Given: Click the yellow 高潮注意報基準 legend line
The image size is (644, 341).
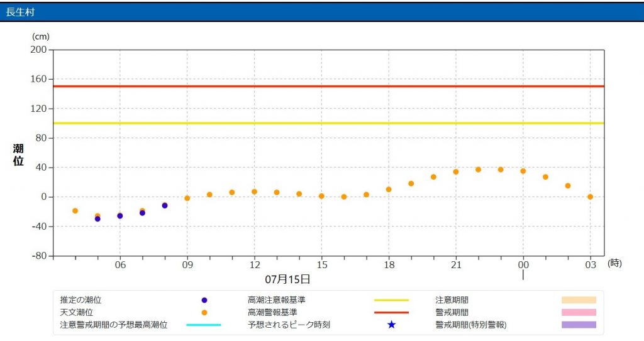Looking at the screenshot, I should [391, 300].
